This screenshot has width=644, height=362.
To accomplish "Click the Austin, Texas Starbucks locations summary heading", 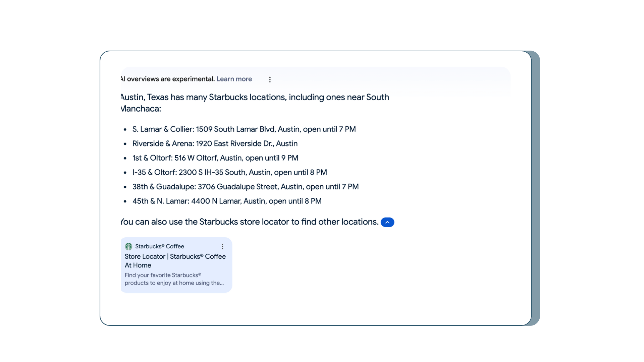I will pyautogui.click(x=235, y=98).
